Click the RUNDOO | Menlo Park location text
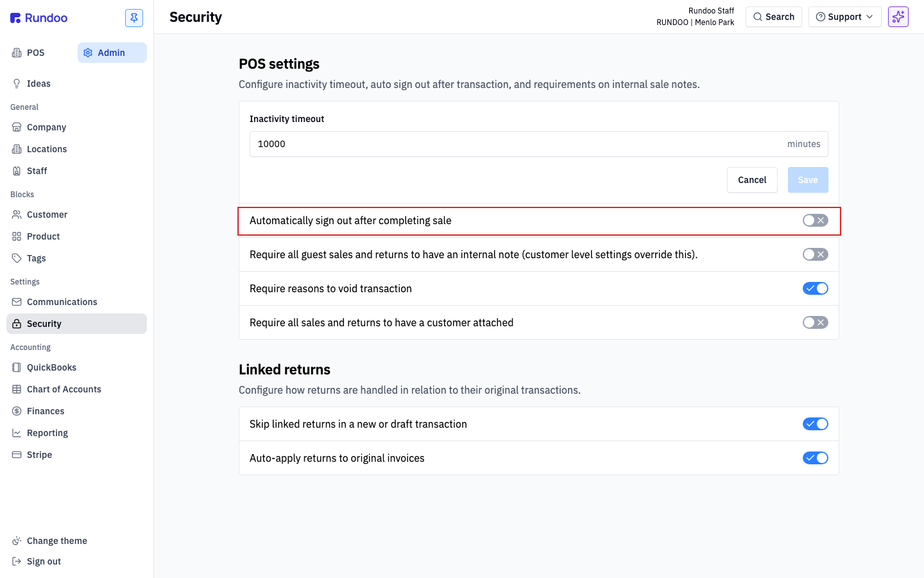 (x=695, y=22)
